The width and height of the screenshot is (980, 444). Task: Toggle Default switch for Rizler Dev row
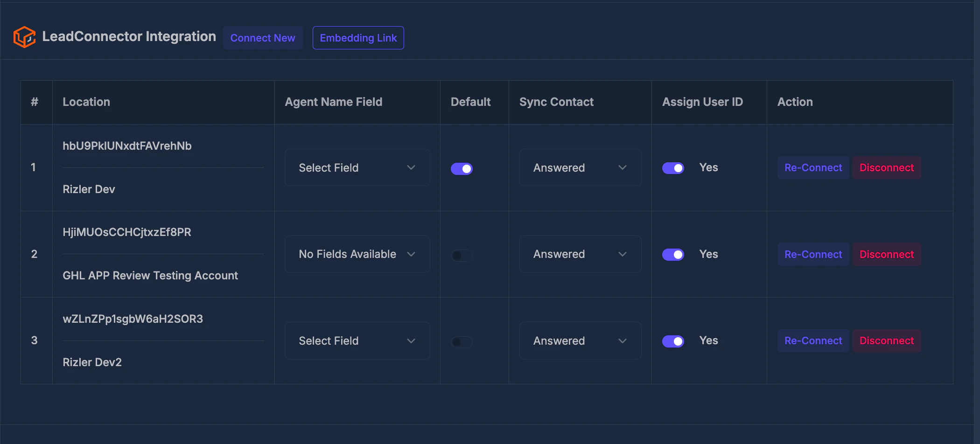click(x=462, y=168)
